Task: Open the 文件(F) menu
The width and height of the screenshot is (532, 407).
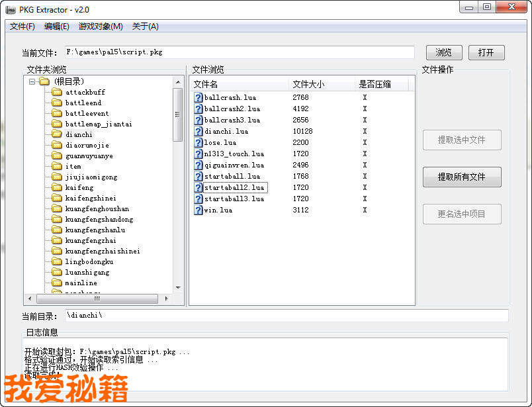Action: point(22,26)
